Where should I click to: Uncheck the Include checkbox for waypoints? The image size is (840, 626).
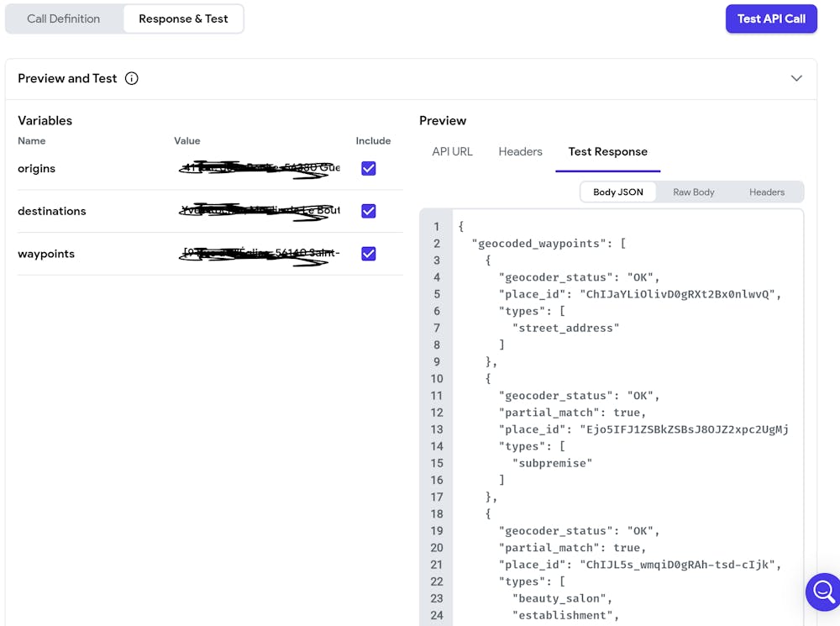tap(369, 254)
